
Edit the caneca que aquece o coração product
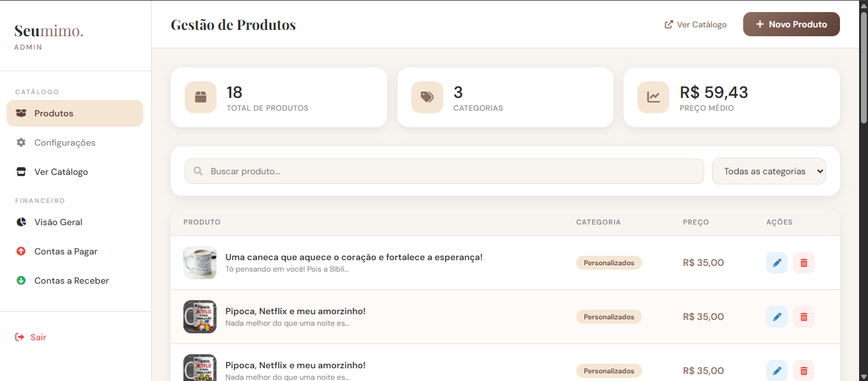(777, 263)
